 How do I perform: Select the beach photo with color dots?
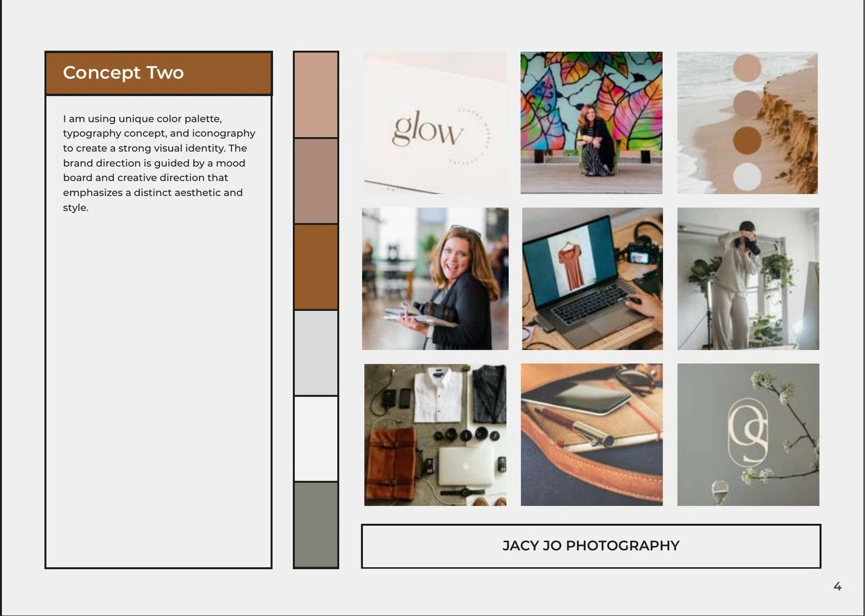coord(748,123)
